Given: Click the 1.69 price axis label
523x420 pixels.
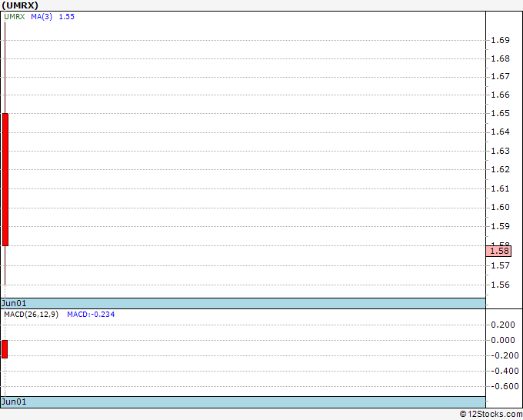Looking at the screenshot, I should click(501, 40).
